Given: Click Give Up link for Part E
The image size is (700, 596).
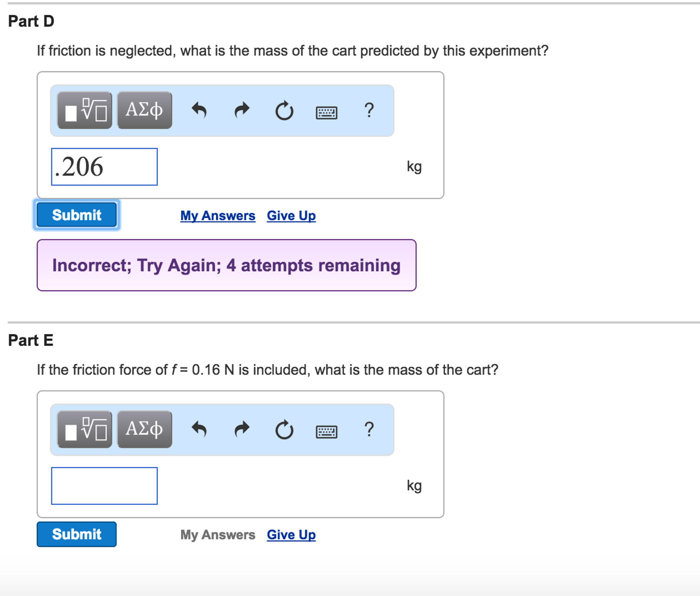Looking at the screenshot, I should pyautogui.click(x=291, y=535).
